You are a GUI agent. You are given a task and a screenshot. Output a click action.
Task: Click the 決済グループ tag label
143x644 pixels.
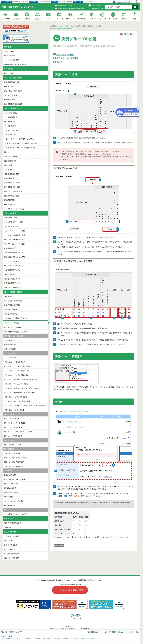[59, 545]
